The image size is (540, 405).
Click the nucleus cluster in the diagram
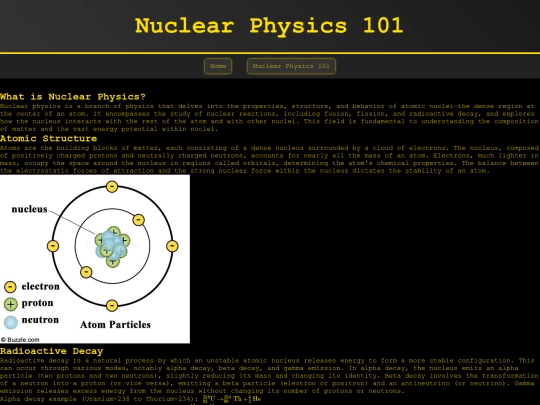point(112,246)
